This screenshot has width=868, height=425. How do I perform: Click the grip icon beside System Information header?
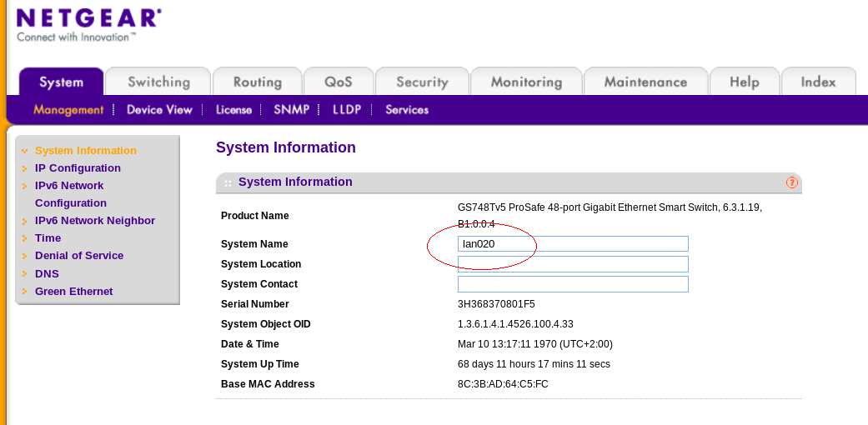tap(228, 183)
